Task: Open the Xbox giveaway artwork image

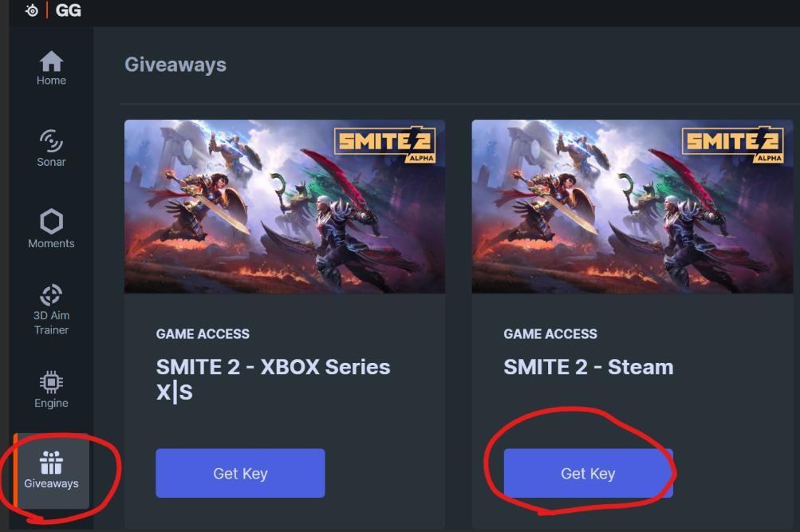Action: (285, 206)
